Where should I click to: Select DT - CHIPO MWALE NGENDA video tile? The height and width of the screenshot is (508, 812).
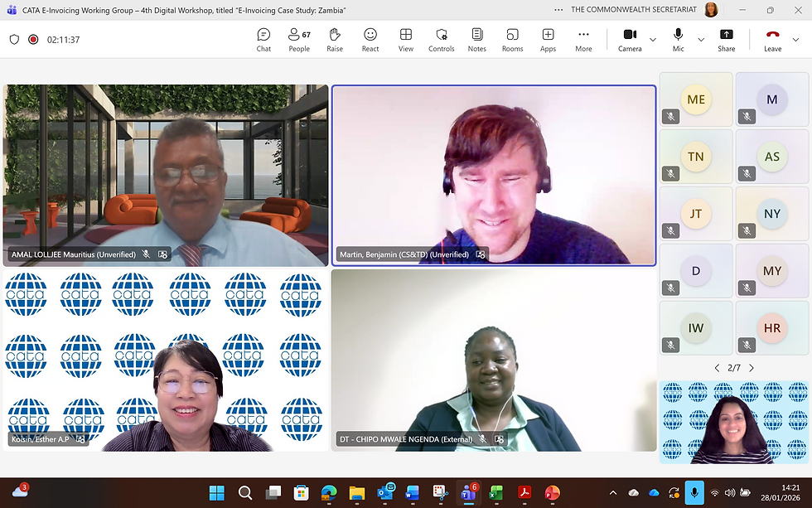(494, 360)
